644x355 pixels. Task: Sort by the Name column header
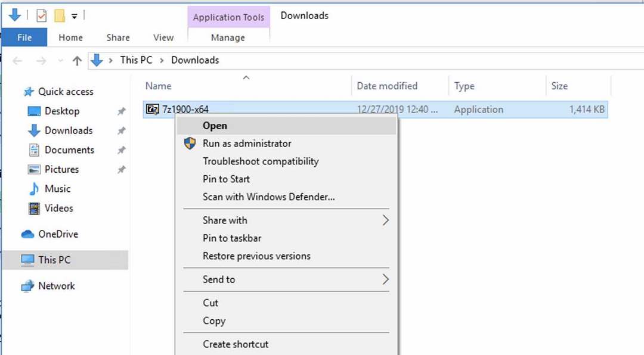coord(159,86)
